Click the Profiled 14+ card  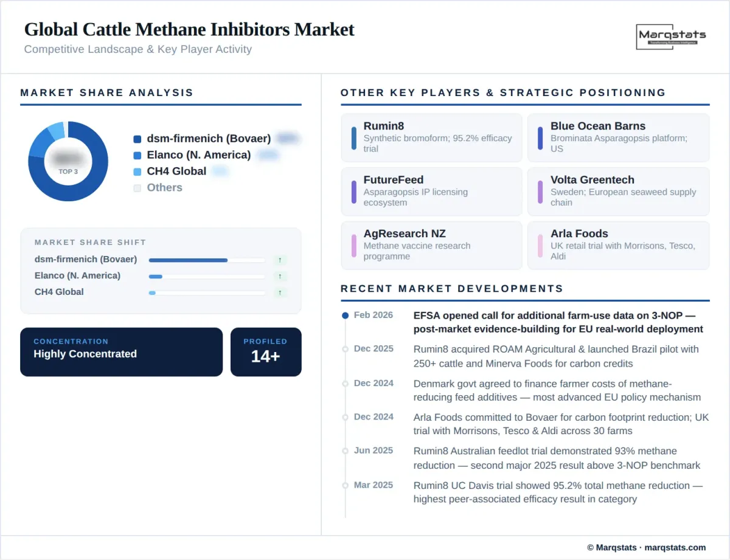pyautogui.click(x=266, y=351)
